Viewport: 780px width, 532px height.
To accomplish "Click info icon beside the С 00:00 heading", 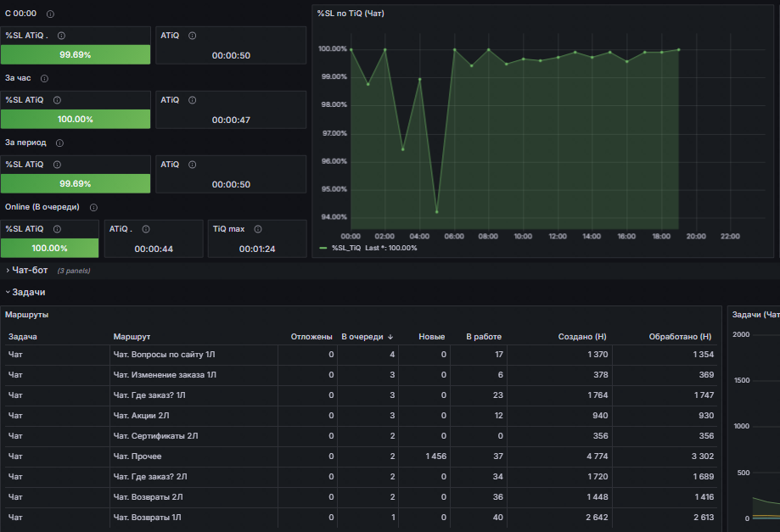I will [50, 14].
